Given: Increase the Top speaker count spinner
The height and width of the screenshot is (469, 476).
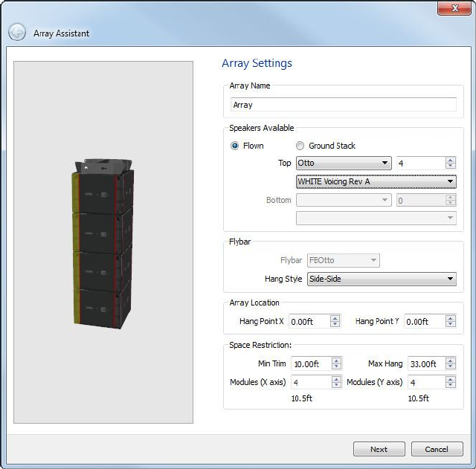Looking at the screenshot, I should click(451, 160).
